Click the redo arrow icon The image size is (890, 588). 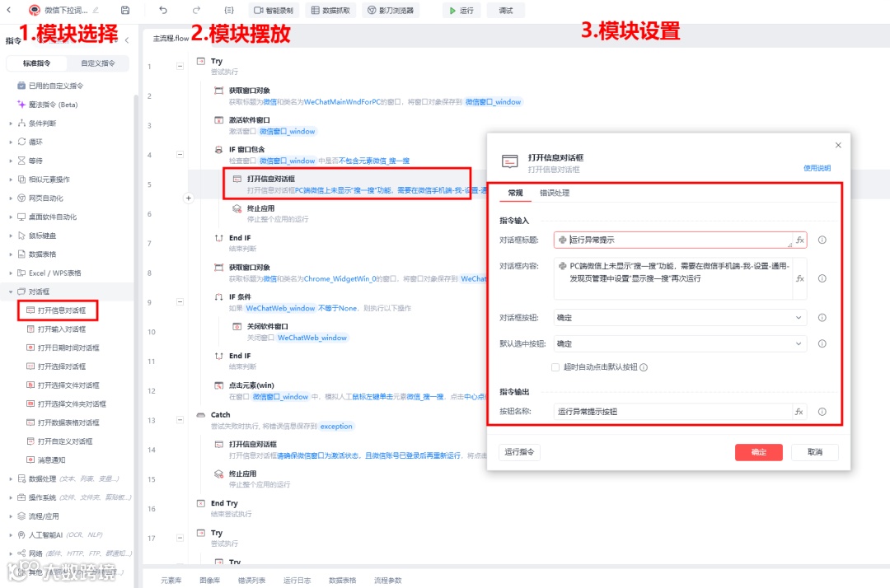coord(196,10)
